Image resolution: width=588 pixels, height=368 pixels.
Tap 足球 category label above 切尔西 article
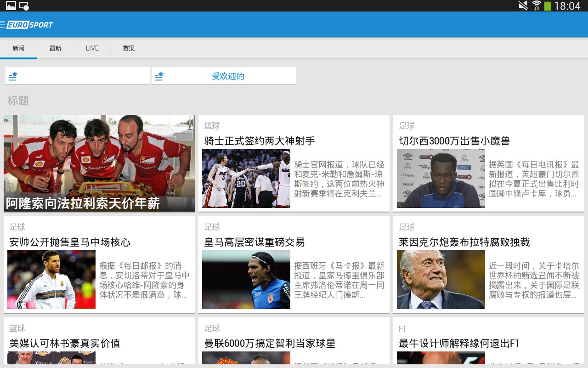point(407,126)
